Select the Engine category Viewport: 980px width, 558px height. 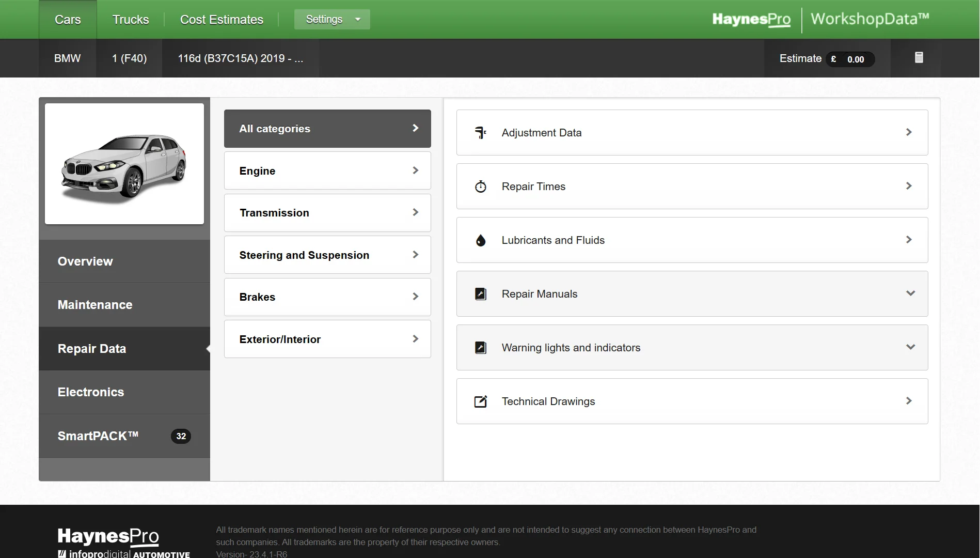point(327,171)
